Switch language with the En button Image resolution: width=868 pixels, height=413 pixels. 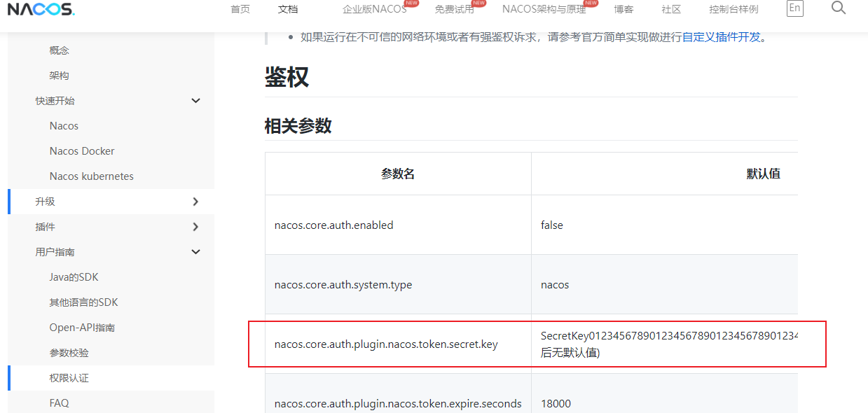coord(794,8)
